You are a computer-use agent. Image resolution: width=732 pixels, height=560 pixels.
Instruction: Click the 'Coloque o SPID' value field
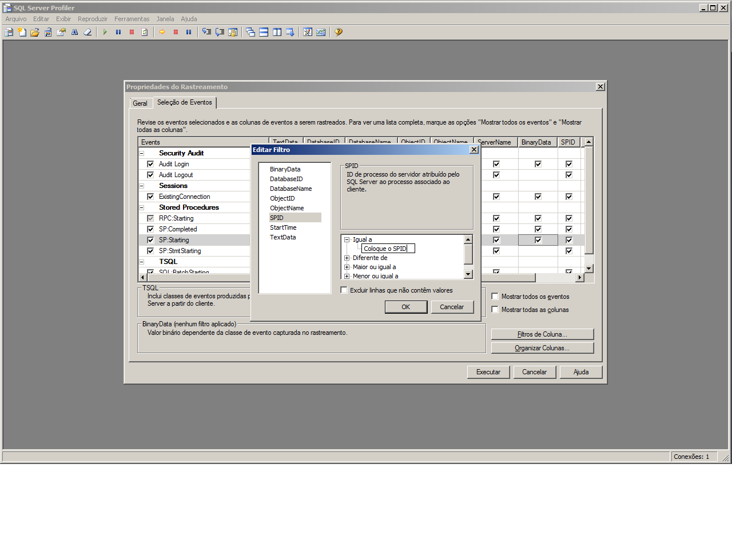tap(388, 249)
